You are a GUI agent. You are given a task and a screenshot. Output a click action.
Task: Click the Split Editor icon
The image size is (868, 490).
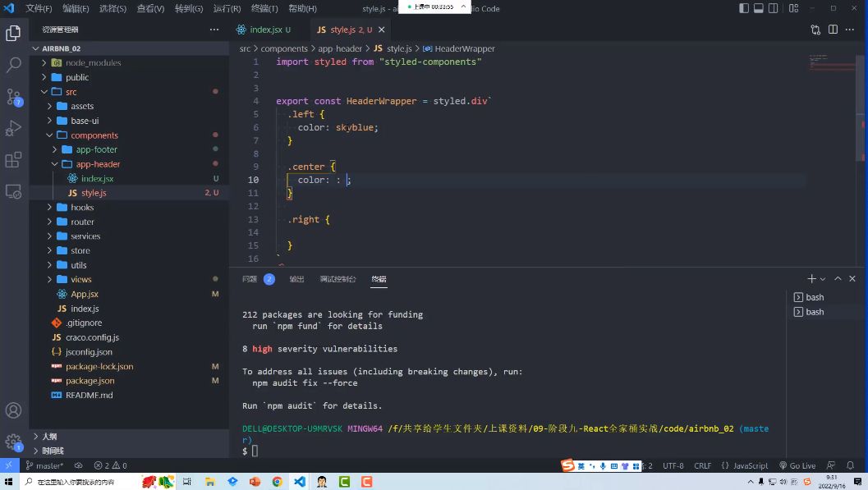coord(833,29)
